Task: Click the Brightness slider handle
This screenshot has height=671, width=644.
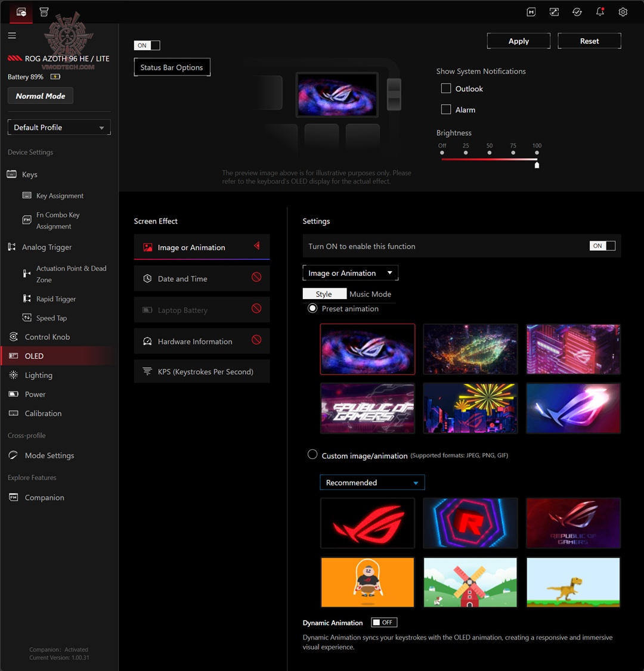Action: tap(537, 164)
